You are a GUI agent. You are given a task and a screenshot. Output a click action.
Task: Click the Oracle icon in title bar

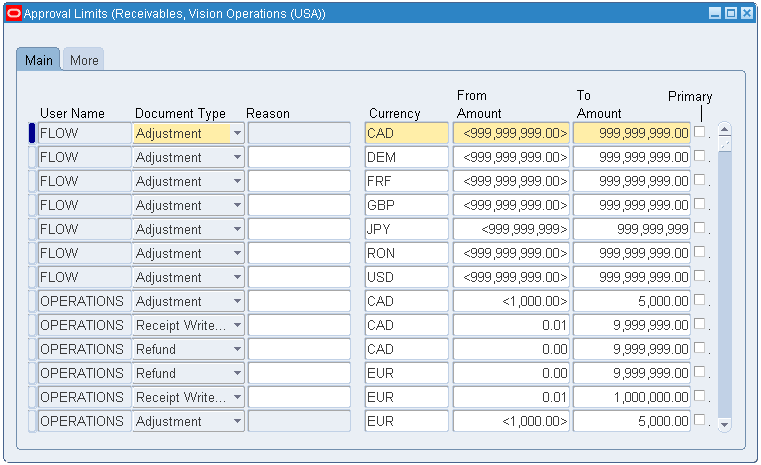[x=13, y=13]
